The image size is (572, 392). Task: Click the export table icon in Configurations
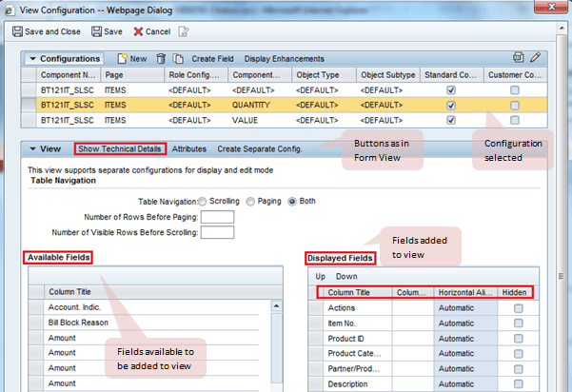click(519, 58)
